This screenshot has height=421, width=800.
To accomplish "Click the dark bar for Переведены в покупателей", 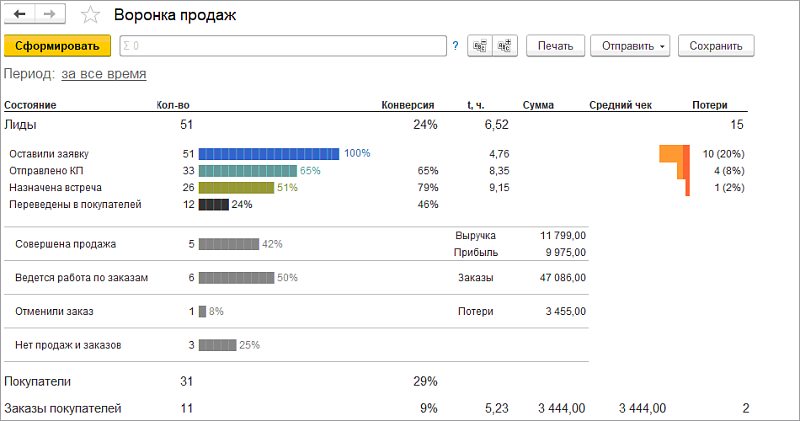I will [x=214, y=205].
